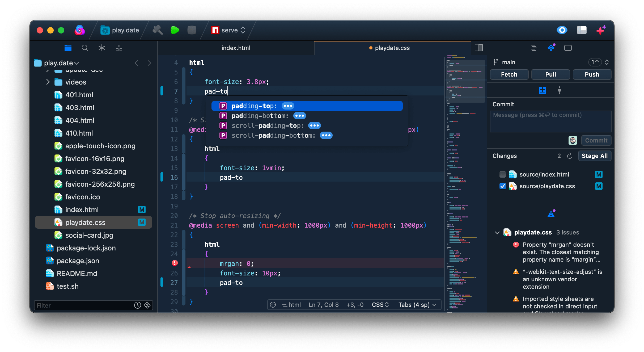Click the Stage All button
The height and width of the screenshot is (352, 644).
point(594,156)
